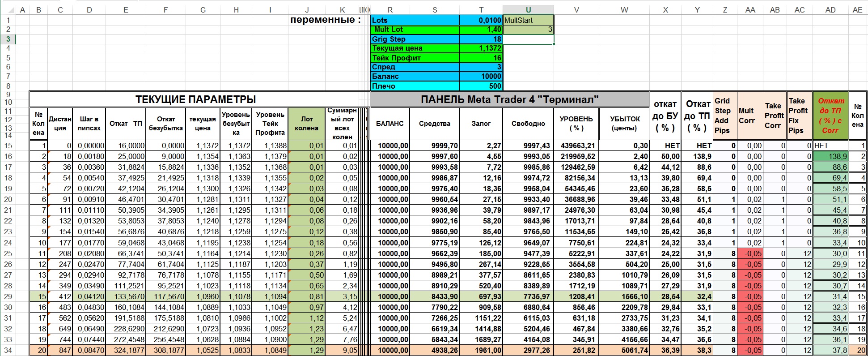Click the УРОВЕНЬ (%) header
Viewport: 868px width, 356px height.
(x=576, y=124)
